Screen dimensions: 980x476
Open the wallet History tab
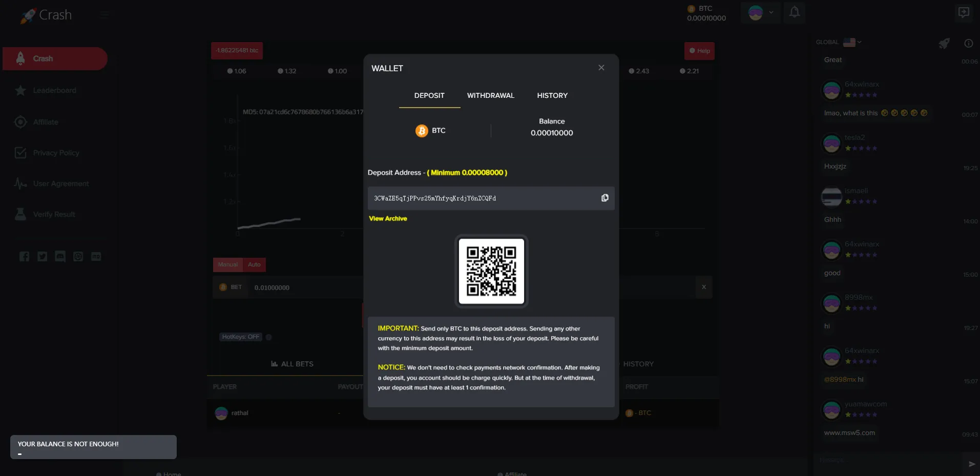pos(552,95)
